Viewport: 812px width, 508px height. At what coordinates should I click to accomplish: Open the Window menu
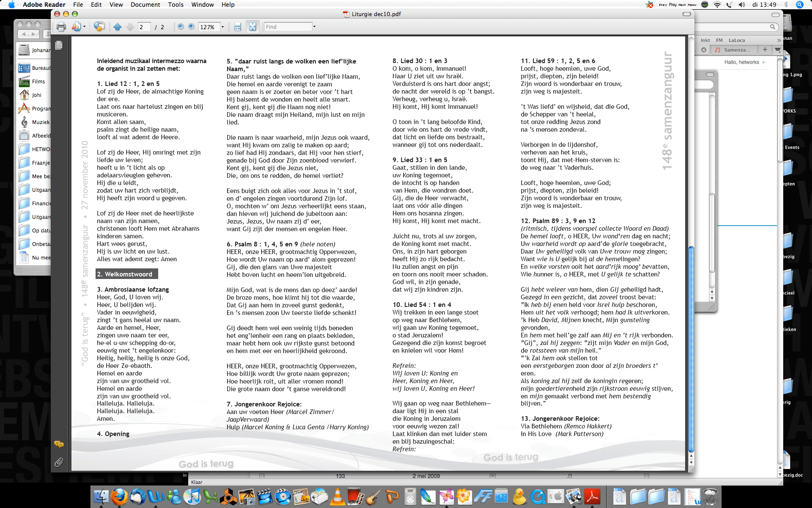(x=202, y=5)
